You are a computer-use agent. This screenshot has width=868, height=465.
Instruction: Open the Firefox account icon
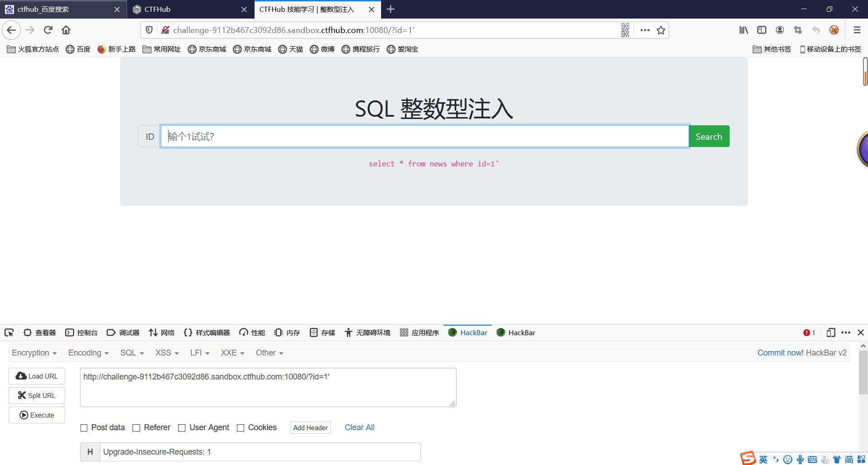tap(780, 30)
